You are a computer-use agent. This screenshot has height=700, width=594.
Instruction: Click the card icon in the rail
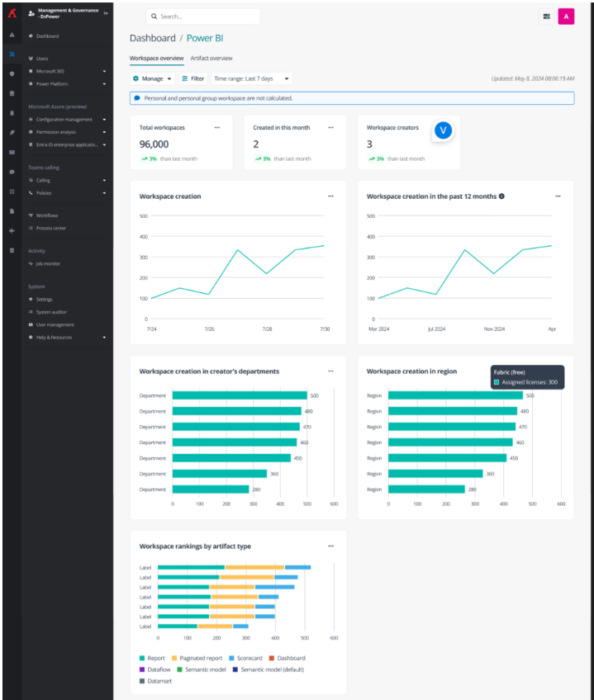coord(12,152)
